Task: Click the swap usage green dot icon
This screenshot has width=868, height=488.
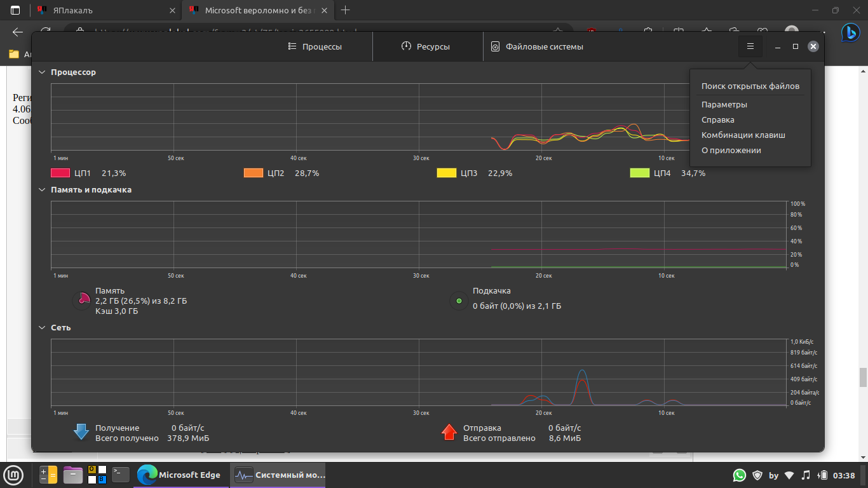Action: click(x=459, y=301)
